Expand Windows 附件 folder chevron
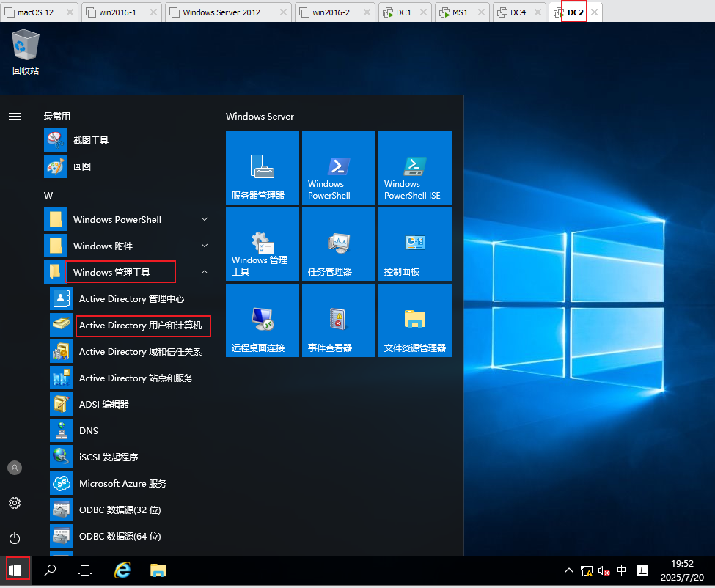 coord(205,246)
